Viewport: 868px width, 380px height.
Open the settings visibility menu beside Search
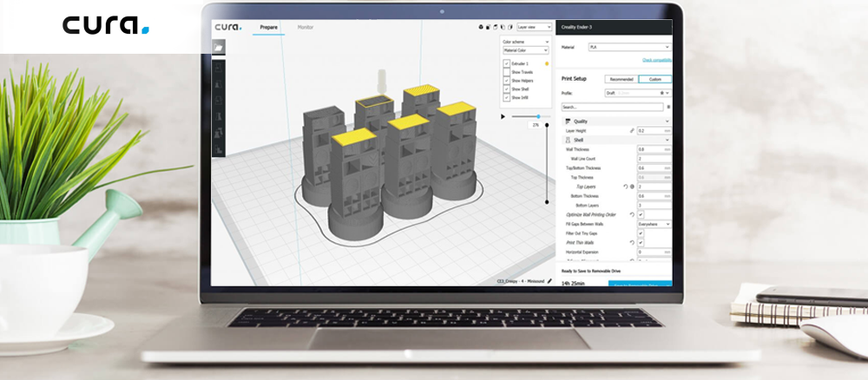tap(668, 107)
